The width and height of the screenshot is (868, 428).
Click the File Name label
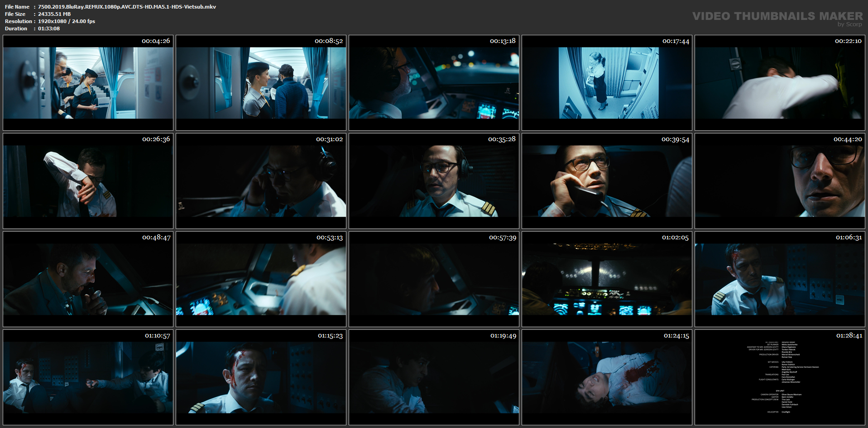coord(17,7)
